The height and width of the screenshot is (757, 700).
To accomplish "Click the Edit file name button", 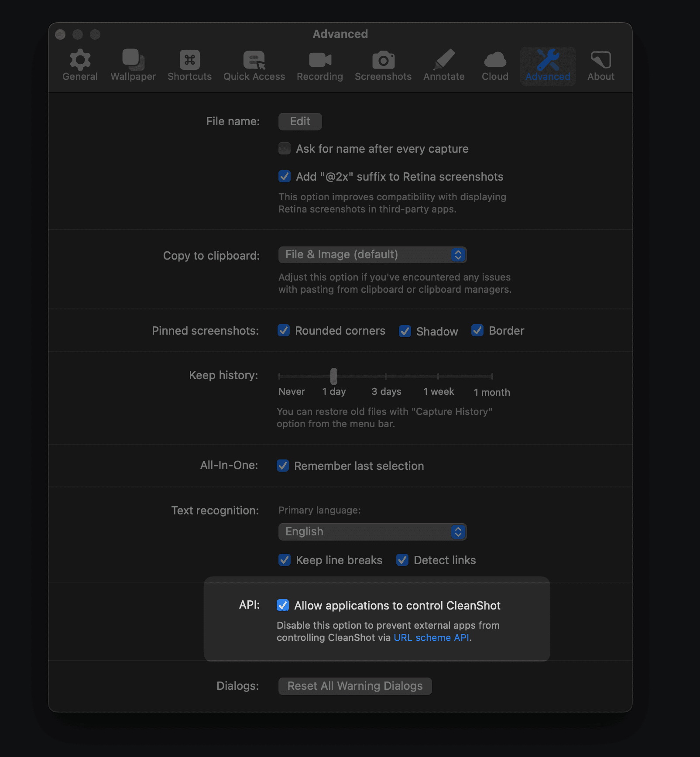I will (x=300, y=121).
